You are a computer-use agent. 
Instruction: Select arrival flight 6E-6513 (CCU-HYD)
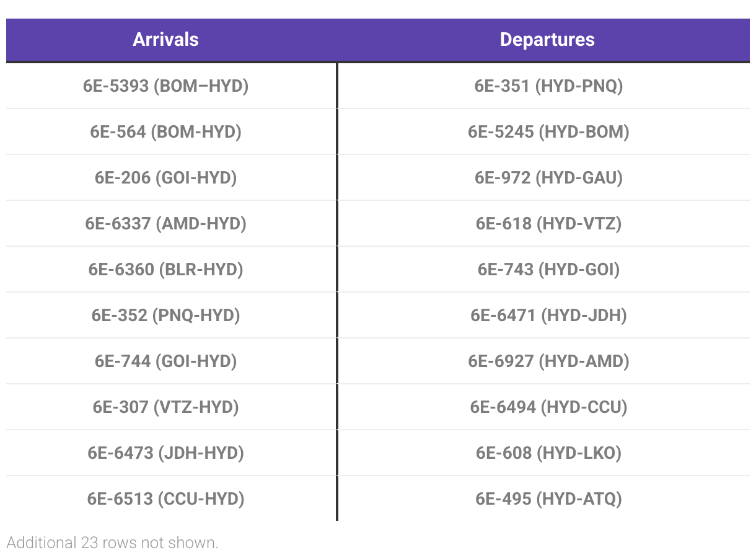[x=165, y=498]
